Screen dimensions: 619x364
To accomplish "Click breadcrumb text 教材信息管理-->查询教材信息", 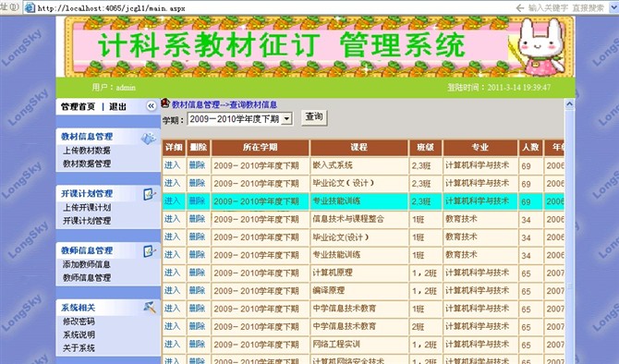I will [225, 104].
